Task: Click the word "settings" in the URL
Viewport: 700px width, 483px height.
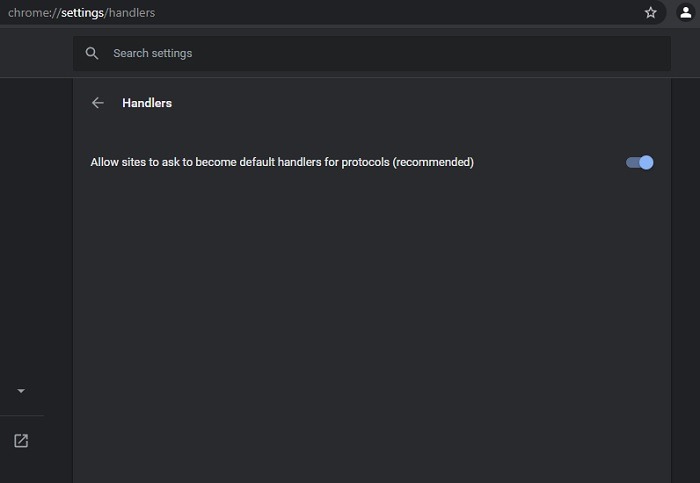Action: pyautogui.click(x=81, y=13)
